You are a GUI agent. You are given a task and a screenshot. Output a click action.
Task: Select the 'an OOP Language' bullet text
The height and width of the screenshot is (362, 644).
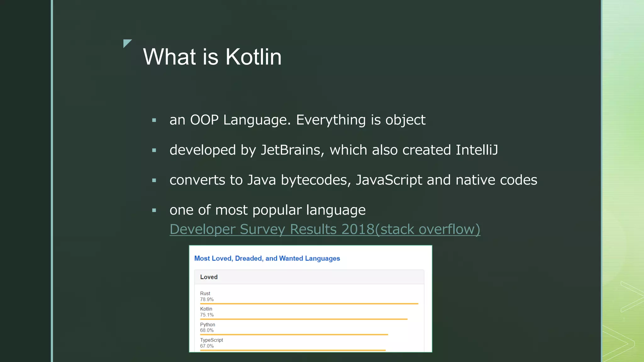pos(297,120)
